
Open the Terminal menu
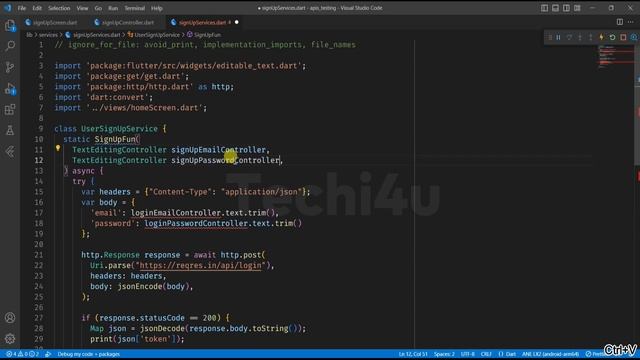135,8
